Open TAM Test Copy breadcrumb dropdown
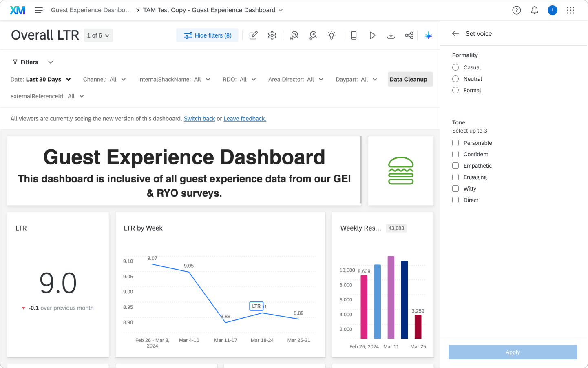The height and width of the screenshot is (368, 588). (213, 10)
